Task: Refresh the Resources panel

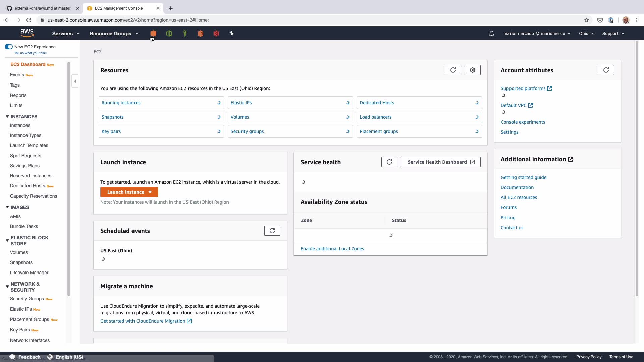Action: pos(453,70)
